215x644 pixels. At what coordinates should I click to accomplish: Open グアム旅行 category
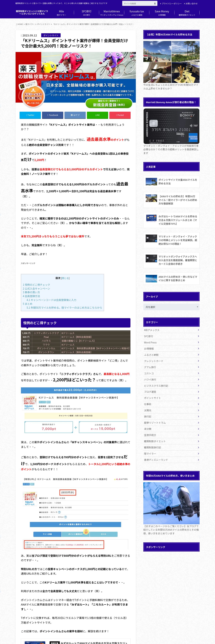pyautogui.click(x=171, y=367)
